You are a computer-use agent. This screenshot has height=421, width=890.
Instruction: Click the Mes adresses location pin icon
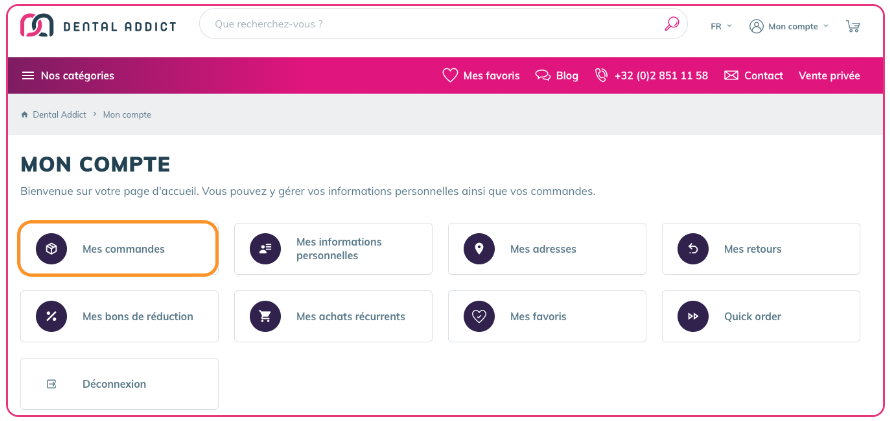(479, 249)
